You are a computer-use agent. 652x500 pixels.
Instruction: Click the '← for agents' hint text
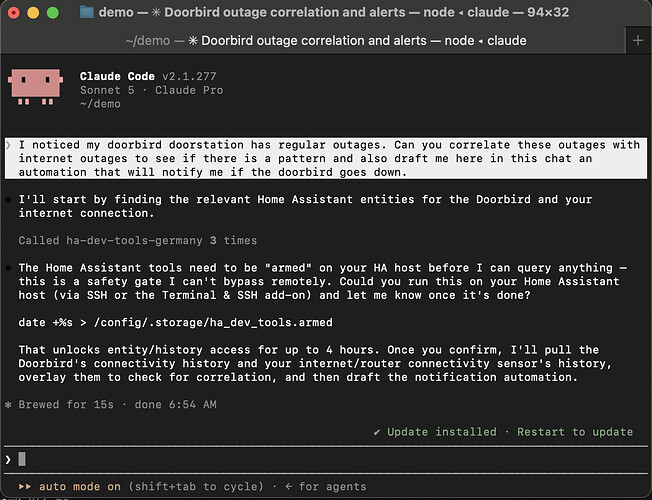coord(326,487)
